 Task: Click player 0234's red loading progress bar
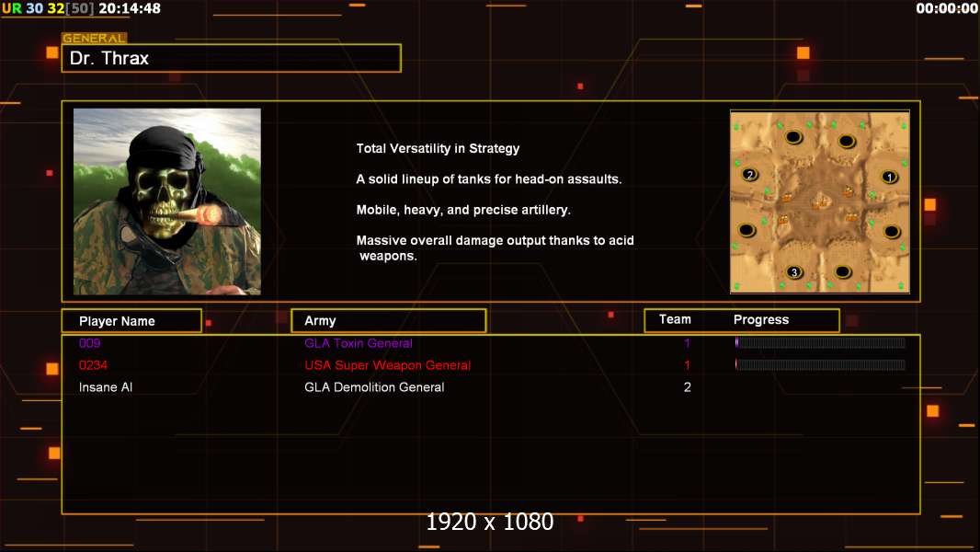click(x=820, y=364)
